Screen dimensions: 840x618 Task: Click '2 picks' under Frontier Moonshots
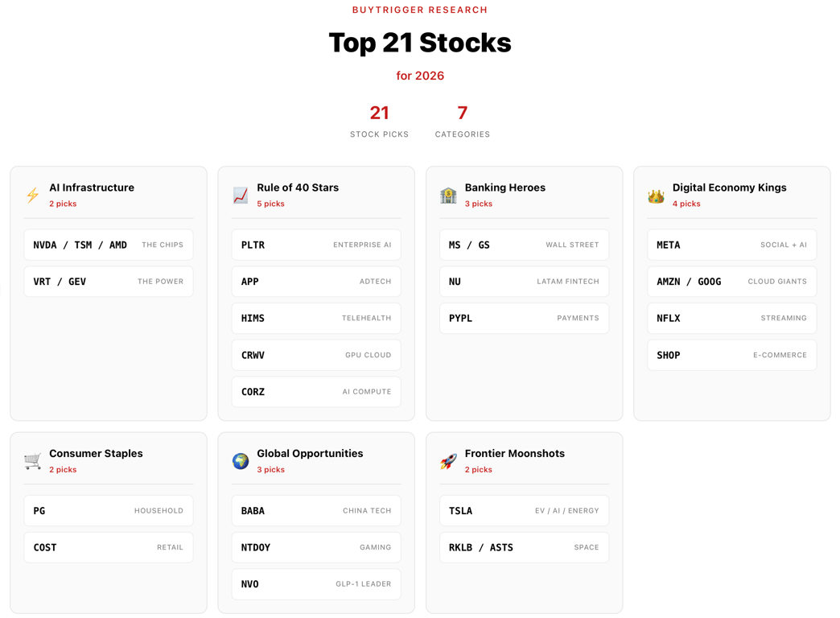coord(479,469)
